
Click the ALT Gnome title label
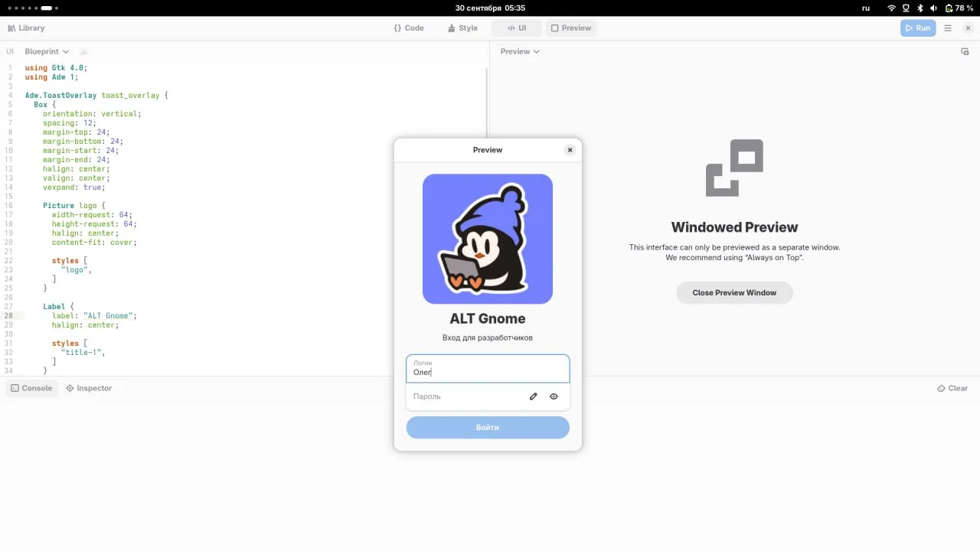click(488, 318)
